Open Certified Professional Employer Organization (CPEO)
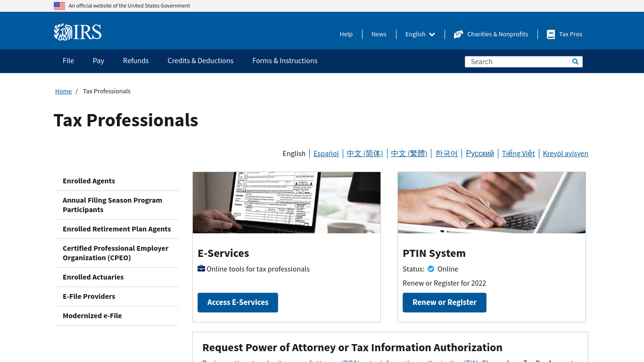644x362 pixels. click(116, 253)
